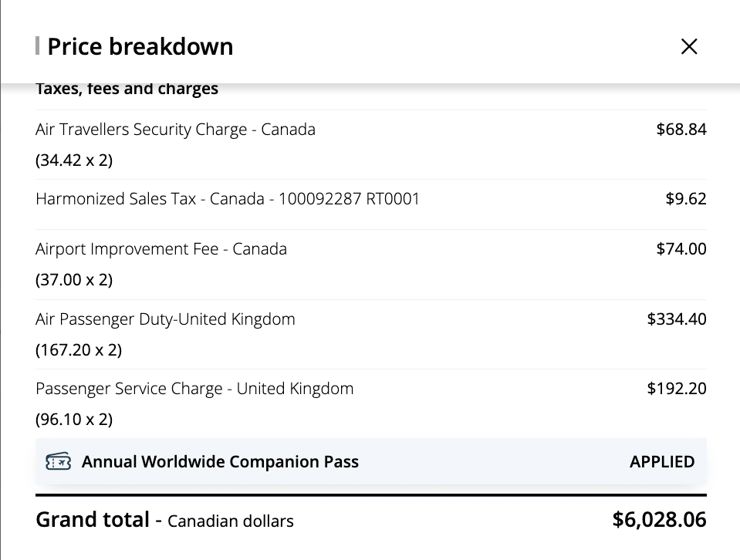Click the Price breakdown heading
The width and height of the screenshot is (740, 560).
140,46
